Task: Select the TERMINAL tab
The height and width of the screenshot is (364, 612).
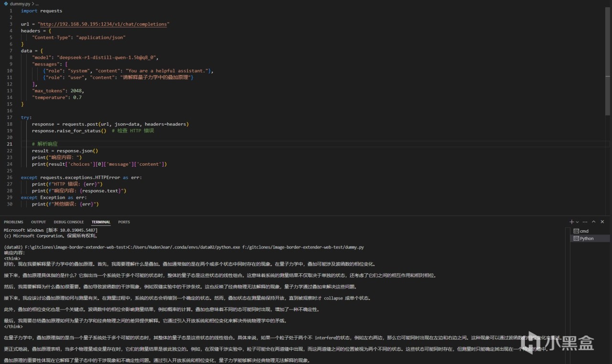Action: (101, 222)
